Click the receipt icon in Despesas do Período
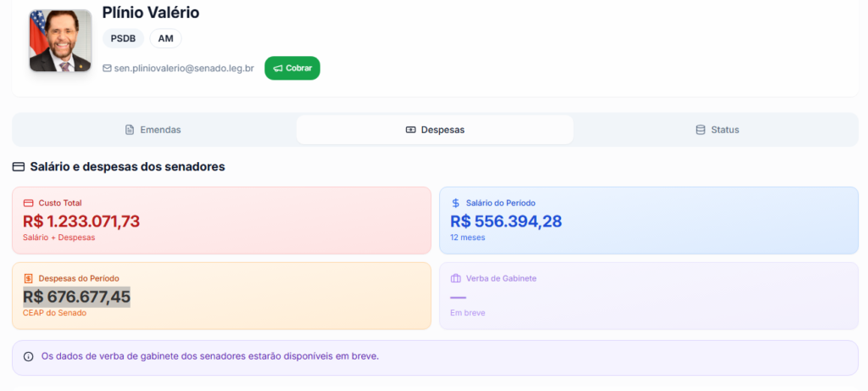This screenshot has height=391, width=868. pos(28,278)
